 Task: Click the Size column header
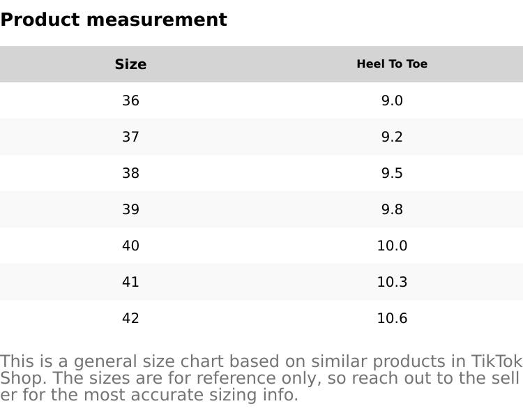coord(130,64)
